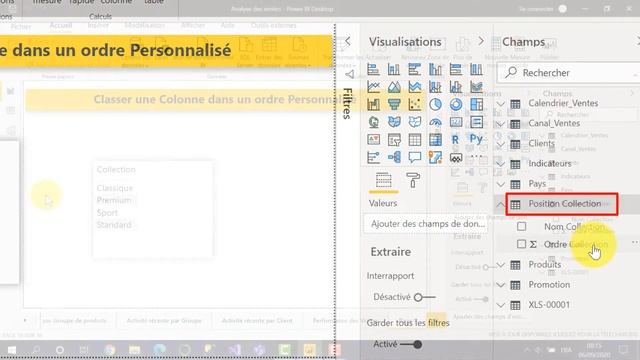Screen dimensions: 640x360
Task: Select the Python visual
Action: [x=476, y=140]
